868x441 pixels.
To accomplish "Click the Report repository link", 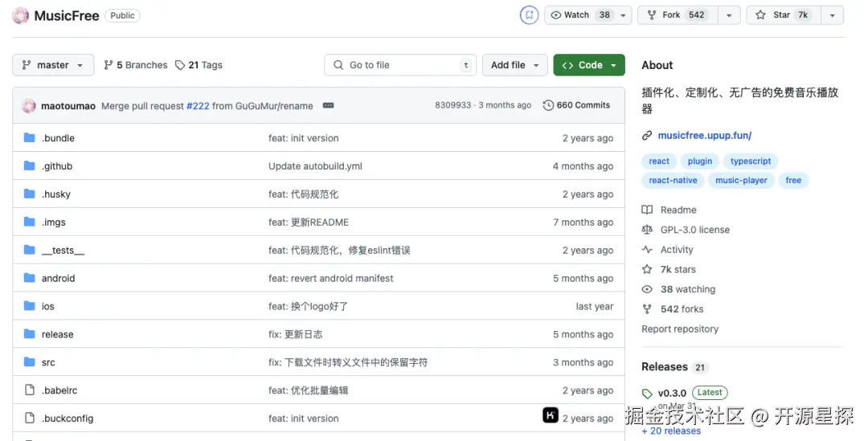I will 680,329.
